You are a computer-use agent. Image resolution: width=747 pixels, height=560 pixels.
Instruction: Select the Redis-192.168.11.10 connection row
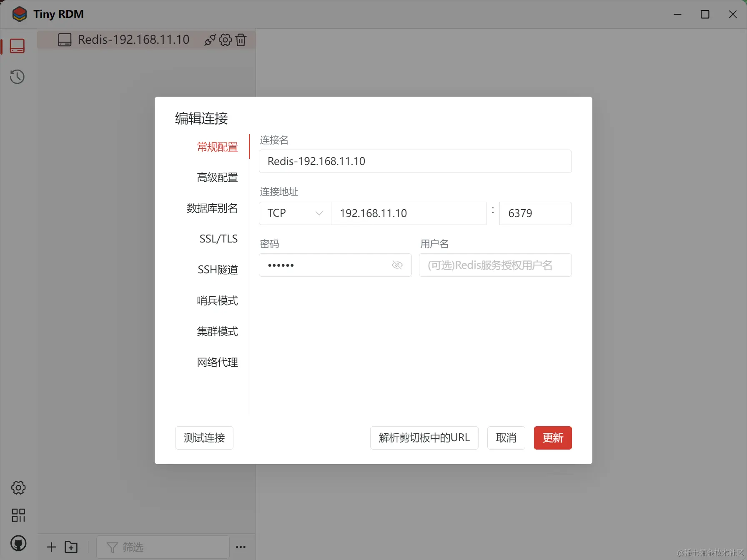146,40
